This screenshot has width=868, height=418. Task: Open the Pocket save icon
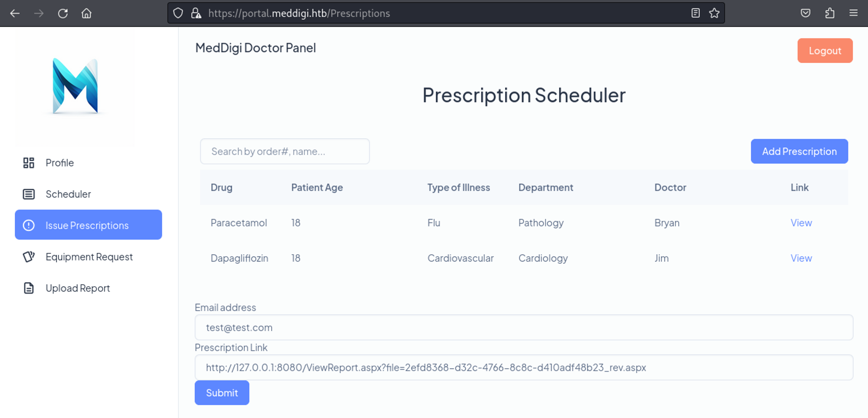tap(806, 13)
